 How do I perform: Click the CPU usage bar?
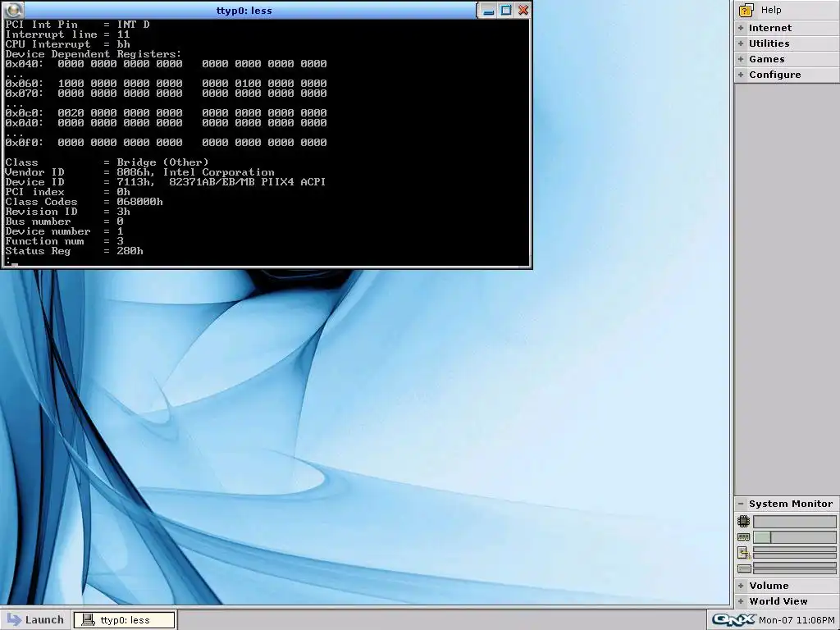pyautogui.click(x=794, y=521)
